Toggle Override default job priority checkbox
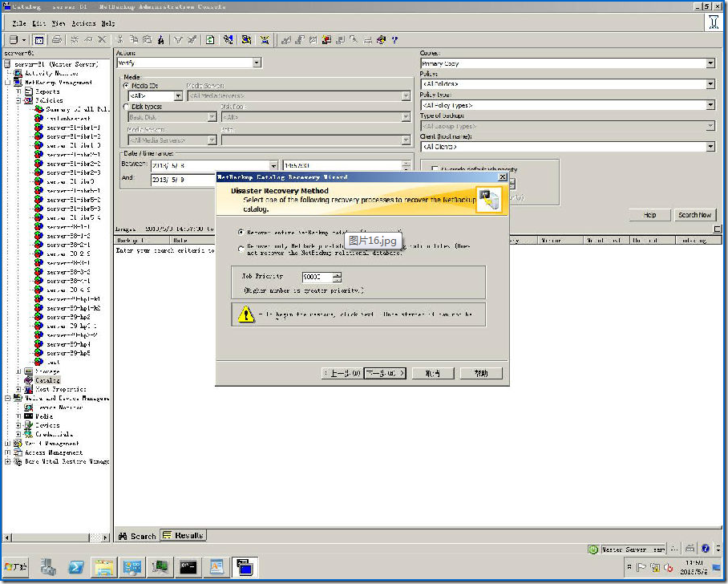728x584 pixels. [x=435, y=169]
